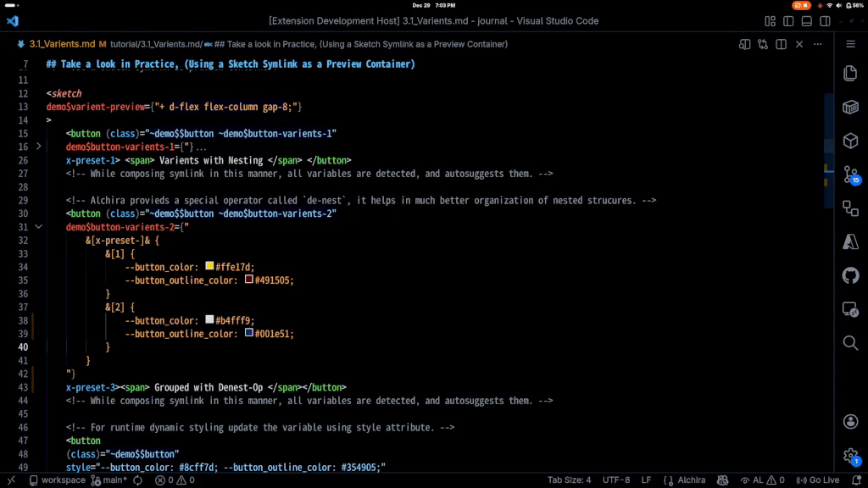The height and width of the screenshot is (488, 868).
Task: Split the editor using the split icon
Action: [x=782, y=44]
